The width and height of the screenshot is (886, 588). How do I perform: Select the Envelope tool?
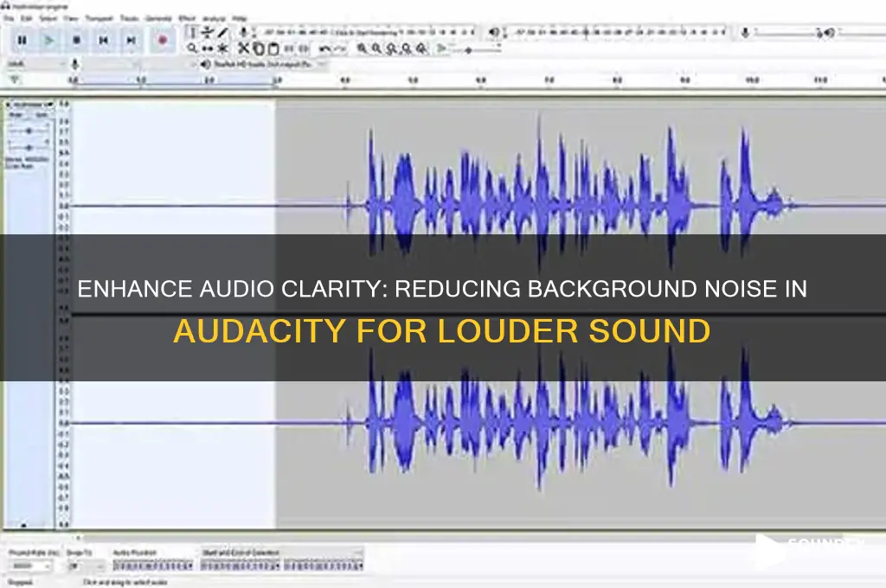[208, 33]
